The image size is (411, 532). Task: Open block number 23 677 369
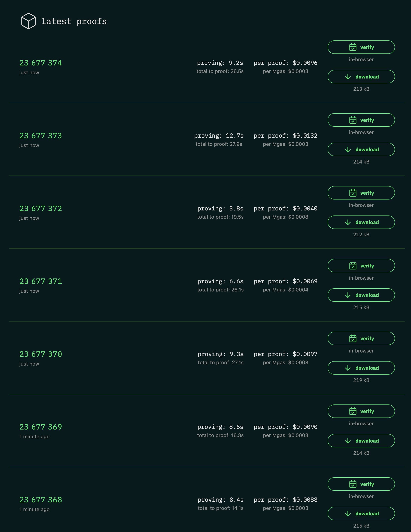coord(41,427)
